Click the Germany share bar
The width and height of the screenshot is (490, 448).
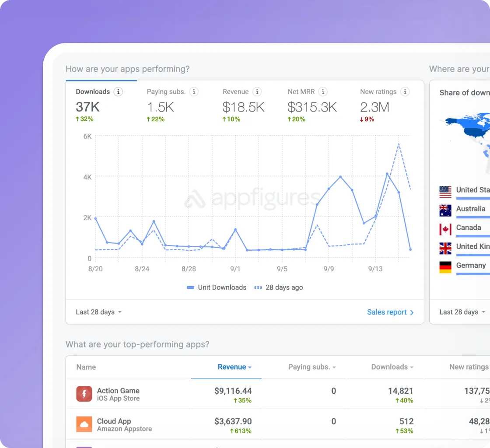pos(473,274)
